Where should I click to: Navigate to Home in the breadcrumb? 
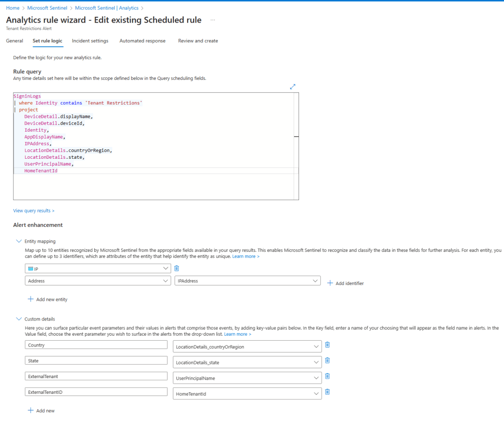pos(12,8)
